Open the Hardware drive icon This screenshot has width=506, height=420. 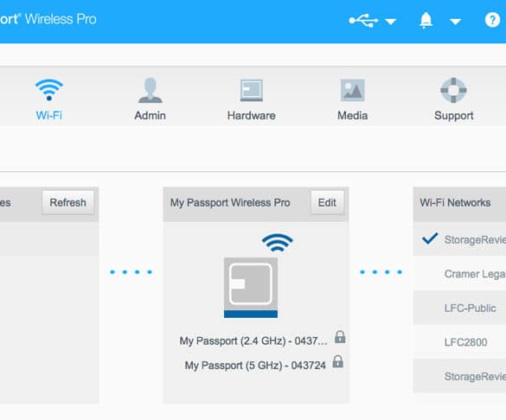click(x=252, y=90)
